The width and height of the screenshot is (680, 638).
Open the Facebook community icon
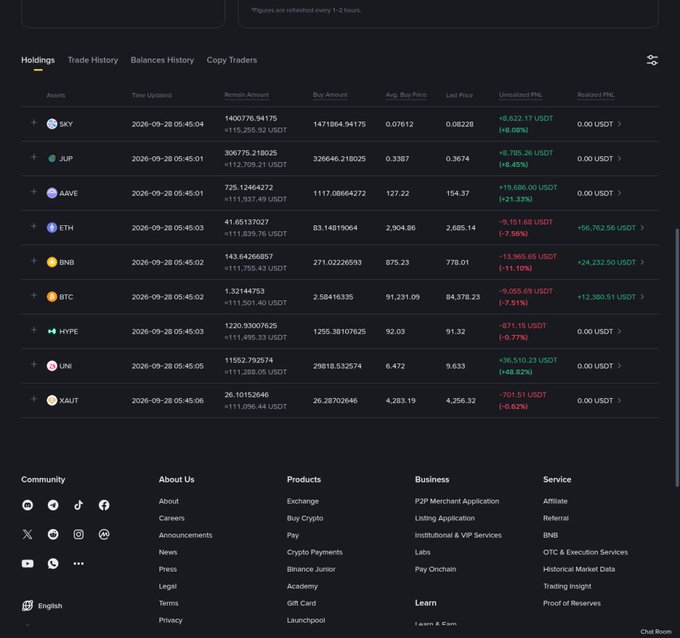click(x=104, y=505)
